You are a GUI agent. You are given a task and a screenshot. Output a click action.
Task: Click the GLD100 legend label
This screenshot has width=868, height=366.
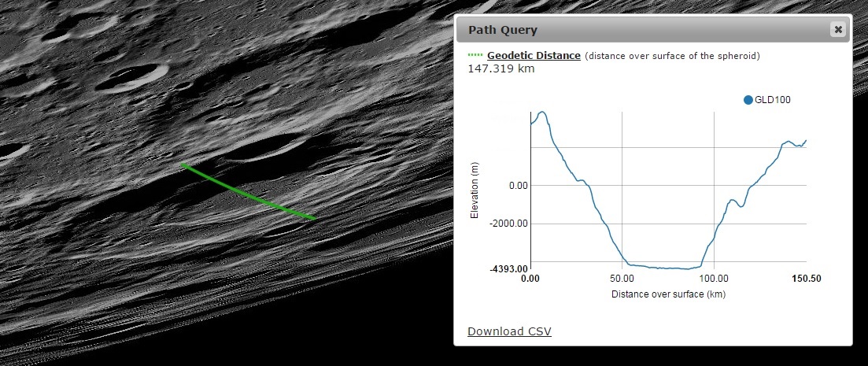click(x=773, y=100)
